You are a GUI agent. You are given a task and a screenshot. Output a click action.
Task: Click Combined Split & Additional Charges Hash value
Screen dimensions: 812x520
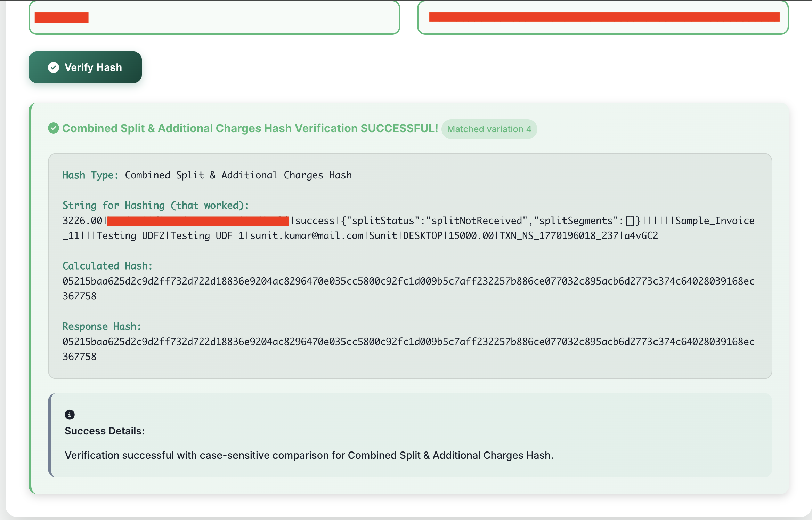238,175
